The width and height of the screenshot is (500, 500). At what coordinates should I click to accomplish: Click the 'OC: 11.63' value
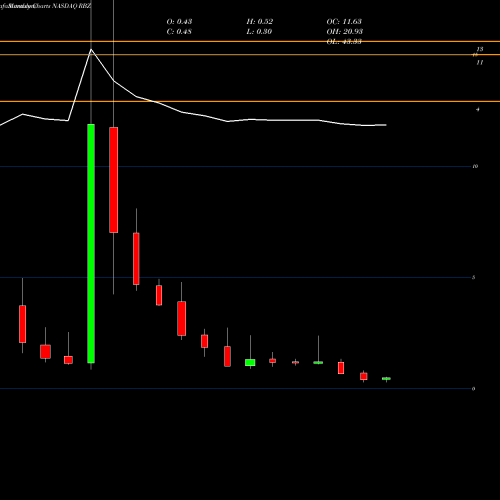(x=344, y=21)
